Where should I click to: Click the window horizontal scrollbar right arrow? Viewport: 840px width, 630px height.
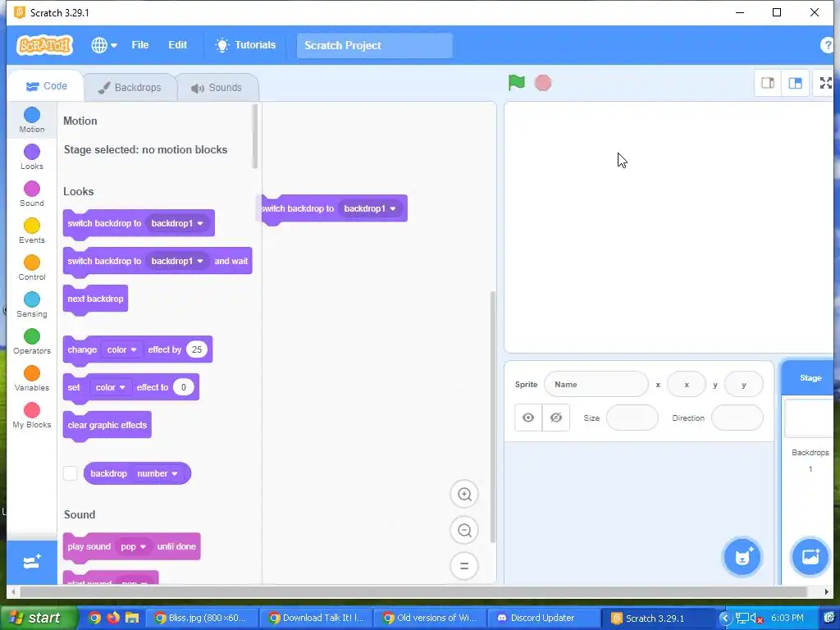tap(827, 592)
